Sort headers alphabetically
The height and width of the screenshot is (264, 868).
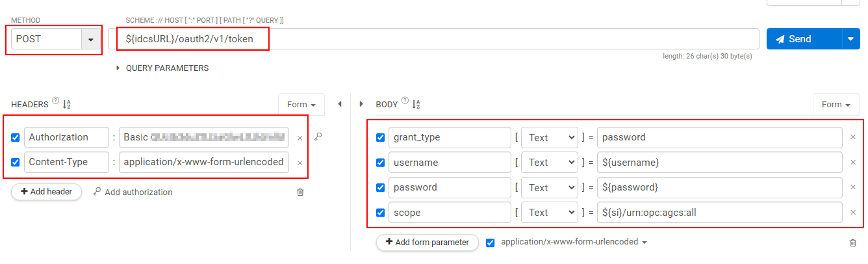[66, 104]
